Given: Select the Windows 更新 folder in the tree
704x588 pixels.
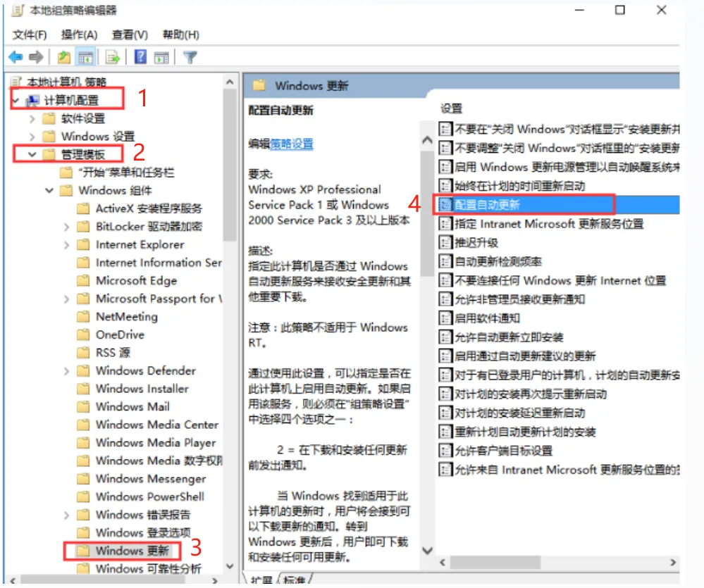Looking at the screenshot, I should tap(130, 550).
